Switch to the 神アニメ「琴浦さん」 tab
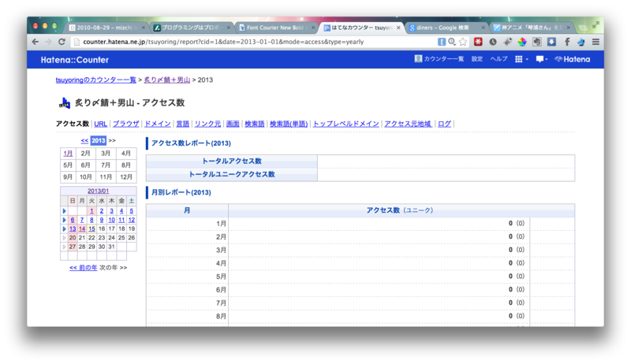 (532, 28)
